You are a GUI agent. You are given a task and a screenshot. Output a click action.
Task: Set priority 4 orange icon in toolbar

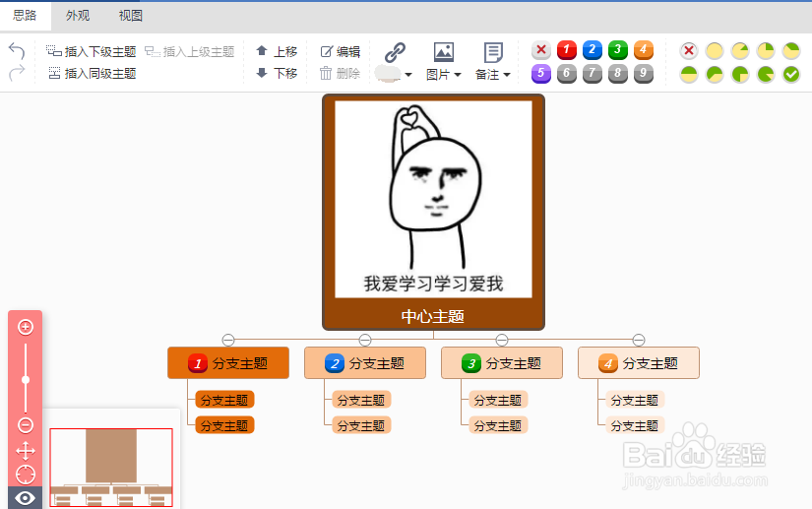click(643, 49)
